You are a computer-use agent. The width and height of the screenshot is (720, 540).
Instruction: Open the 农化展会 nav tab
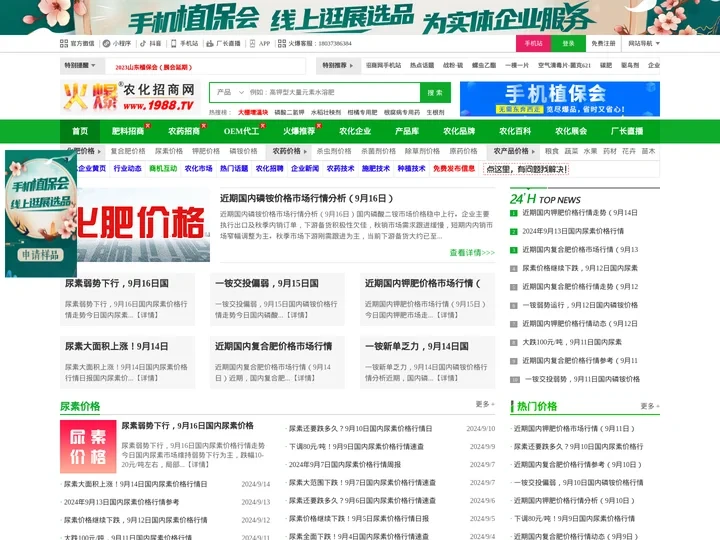(x=571, y=131)
